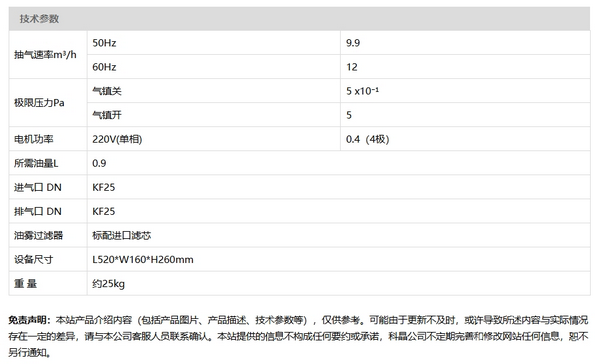The height and width of the screenshot is (364, 600).
Task: Click the 技术参数 table header
Action: (299, 18)
